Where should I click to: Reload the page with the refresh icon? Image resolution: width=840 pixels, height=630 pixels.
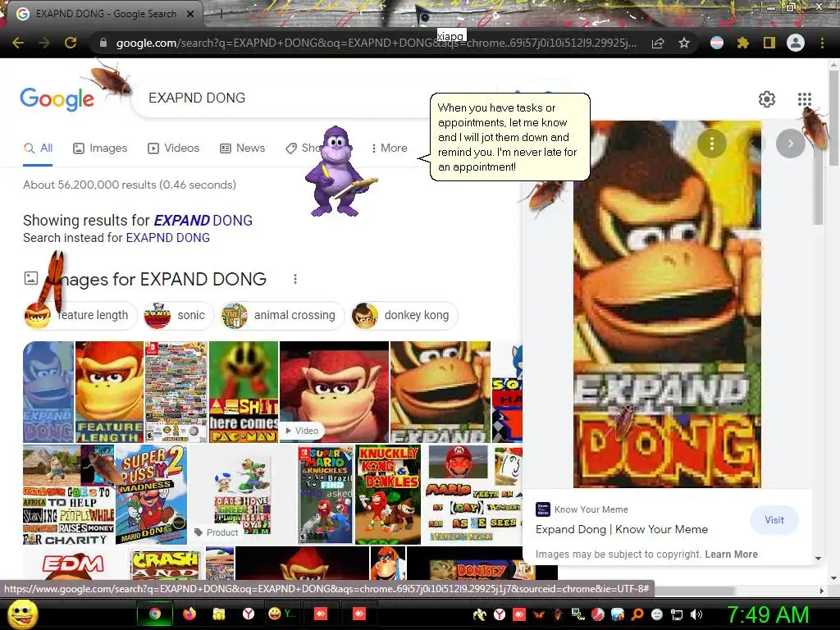pos(71,43)
